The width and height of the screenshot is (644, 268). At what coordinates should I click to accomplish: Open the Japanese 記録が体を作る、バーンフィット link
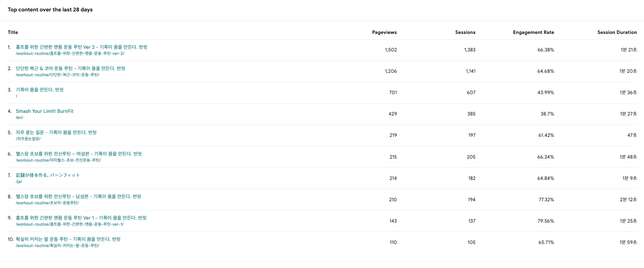coord(47,175)
